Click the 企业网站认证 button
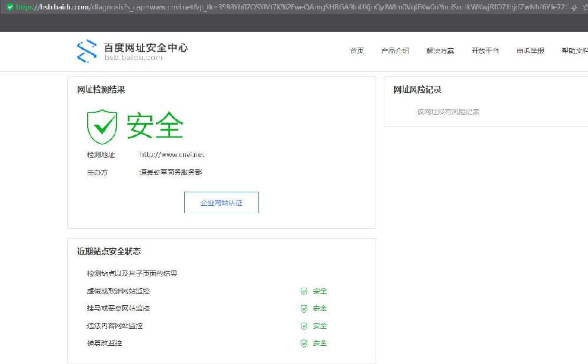The width and height of the screenshot is (588, 364). pyautogui.click(x=222, y=203)
